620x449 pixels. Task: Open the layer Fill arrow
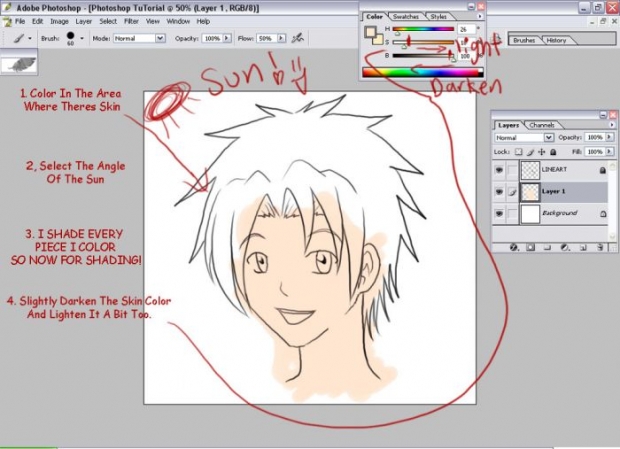[x=609, y=151]
